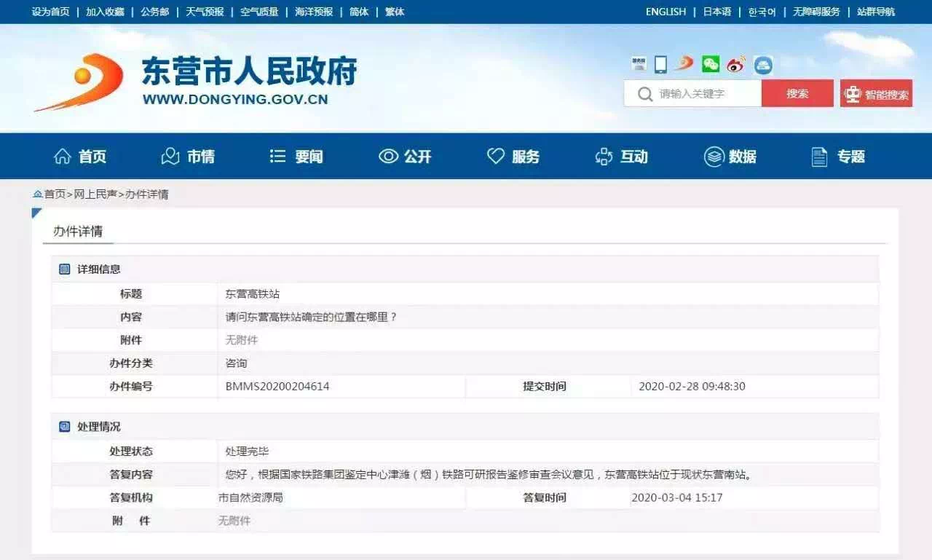This screenshot has height=560, width=932.
Task: Click the reply agency 市自然资源局
Action: tap(250, 498)
